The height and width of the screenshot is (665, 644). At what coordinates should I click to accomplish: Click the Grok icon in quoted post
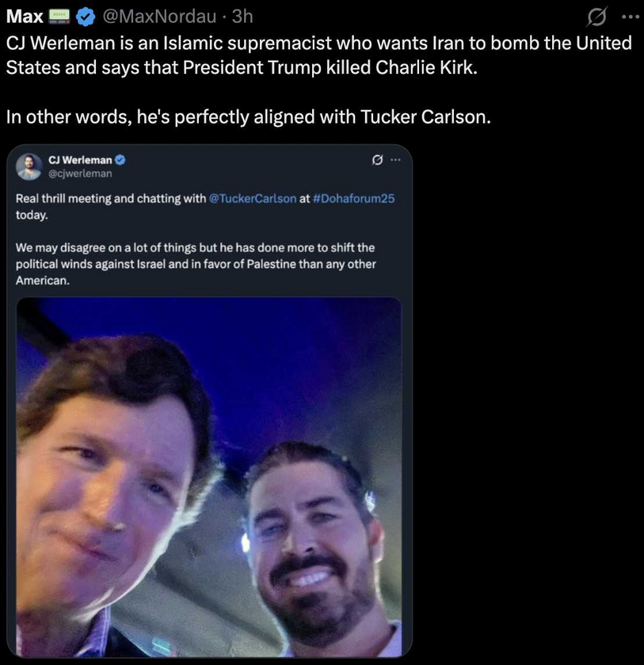click(x=376, y=161)
